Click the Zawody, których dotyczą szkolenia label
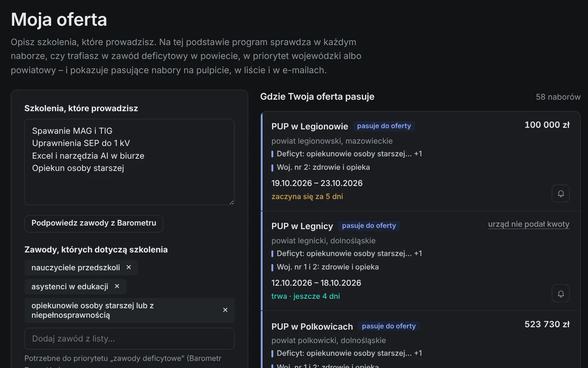Viewport: 588px width, 368px height. (96, 250)
